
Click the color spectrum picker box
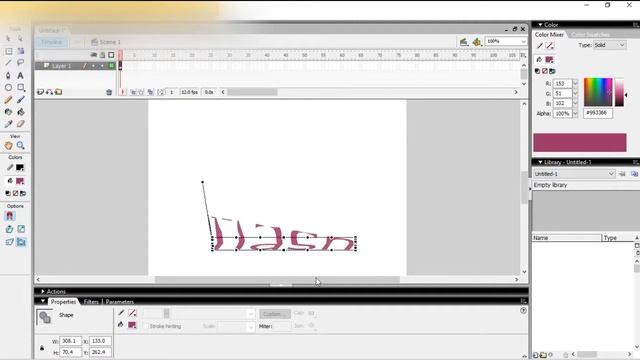click(x=598, y=92)
